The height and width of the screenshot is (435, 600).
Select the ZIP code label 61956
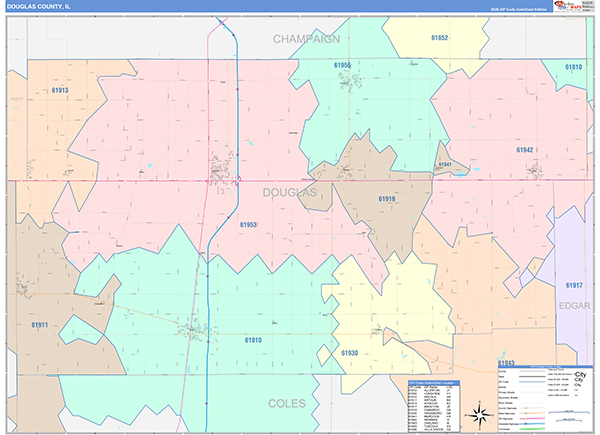tap(342, 65)
